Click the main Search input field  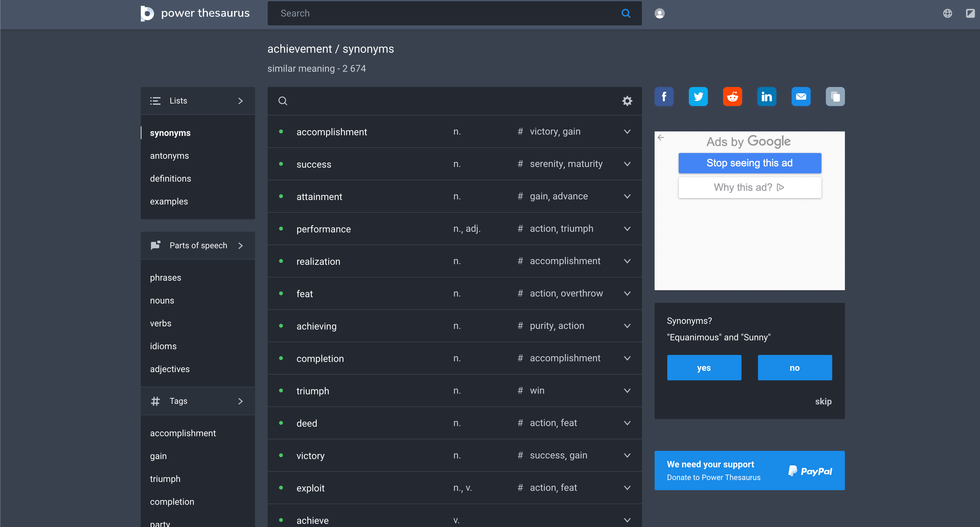(x=445, y=14)
